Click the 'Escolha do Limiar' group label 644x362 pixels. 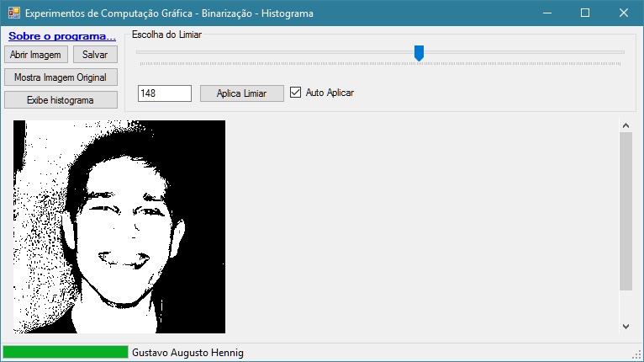point(166,35)
